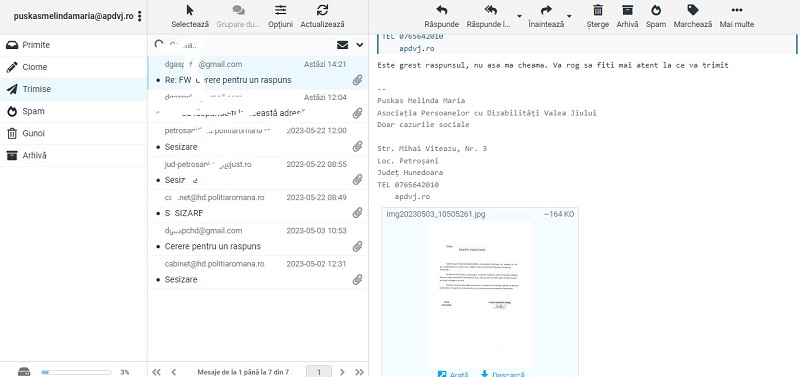Download attachment with Descarcă link
This screenshot has width=800, height=377.
[503, 374]
